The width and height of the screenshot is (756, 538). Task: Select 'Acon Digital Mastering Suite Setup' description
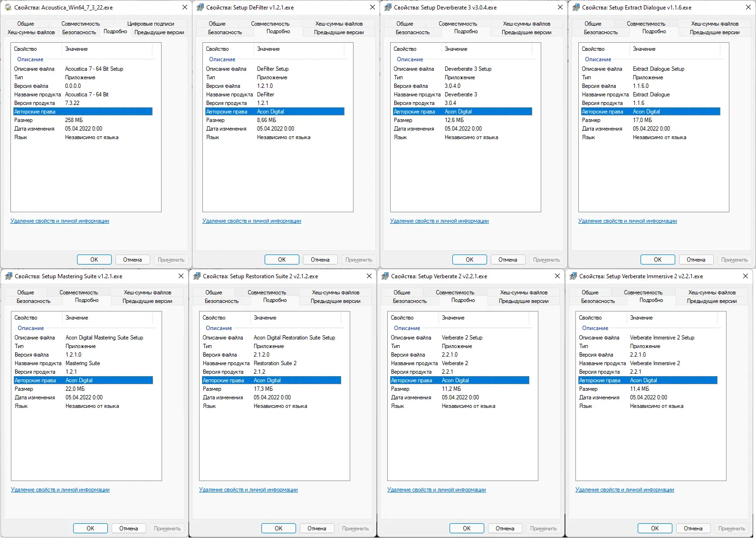(105, 338)
